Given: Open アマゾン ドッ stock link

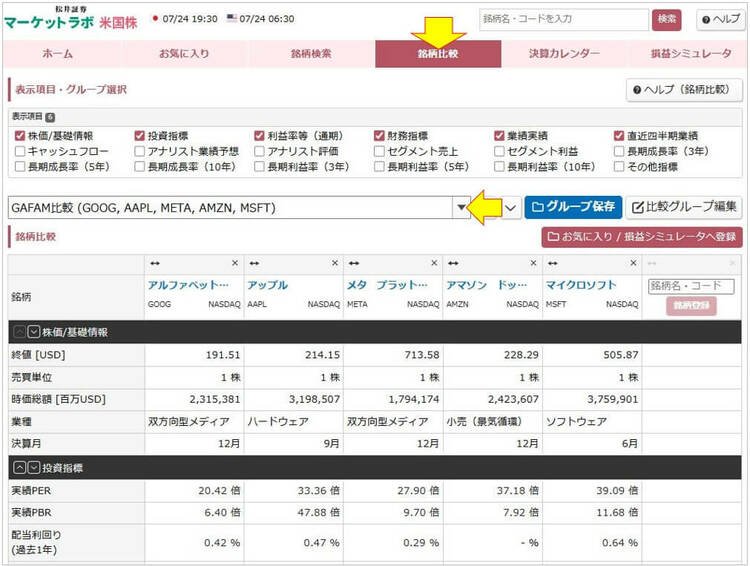Looking at the screenshot, I should click(x=486, y=285).
